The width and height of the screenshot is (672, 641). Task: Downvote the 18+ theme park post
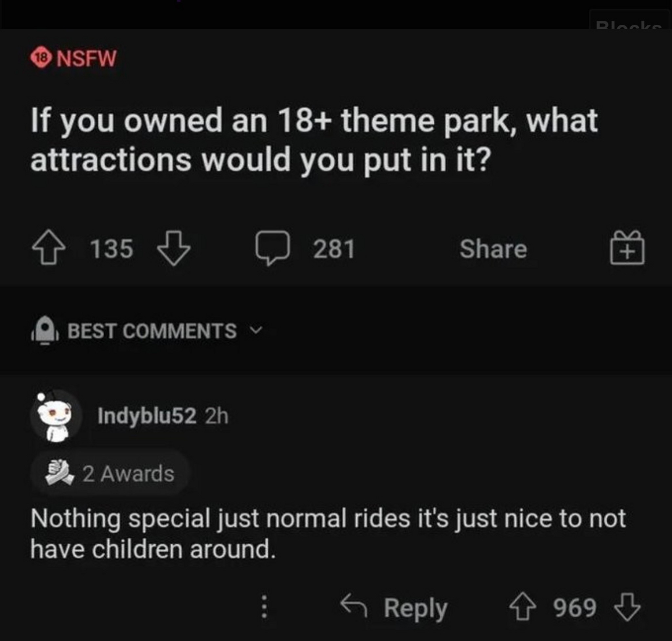tap(174, 248)
